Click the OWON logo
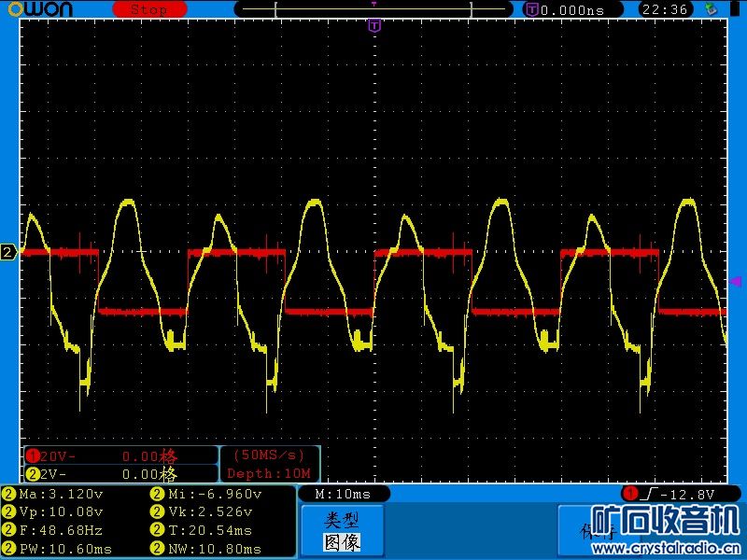This screenshot has height=560, width=747. 40,9
